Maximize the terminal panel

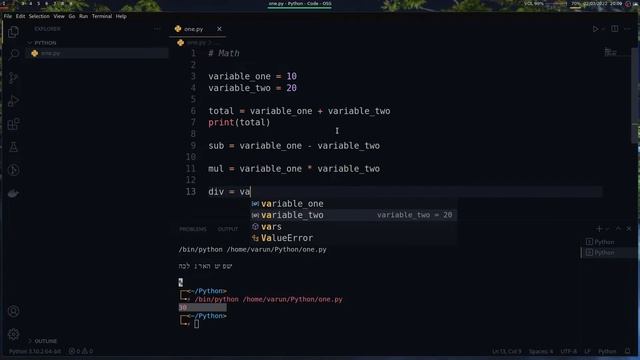618,229
